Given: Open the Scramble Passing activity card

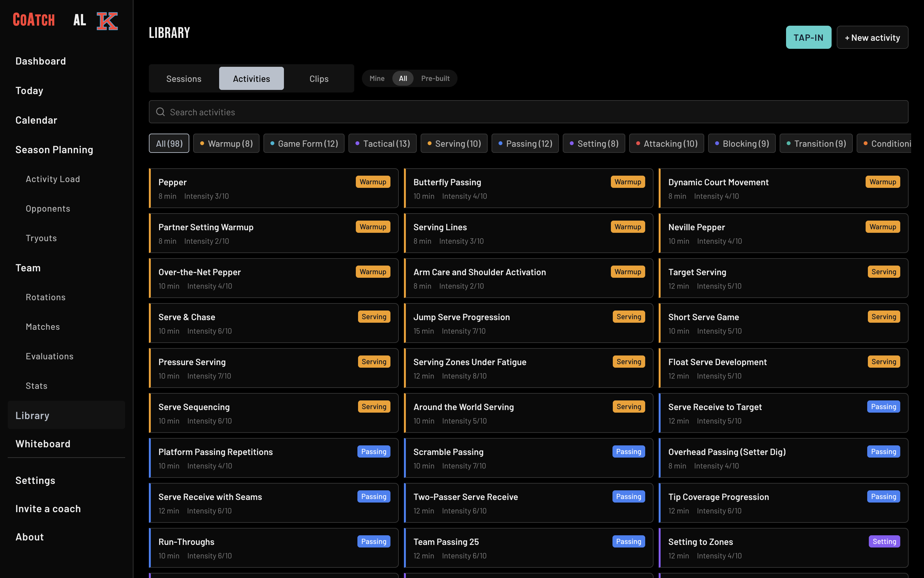Looking at the screenshot, I should click(x=528, y=458).
